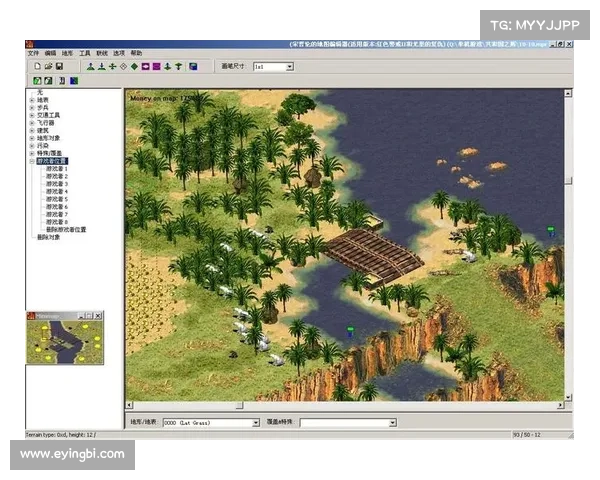Click the minimap thumbnail preview
The height and width of the screenshot is (480, 600).
pos(65,342)
